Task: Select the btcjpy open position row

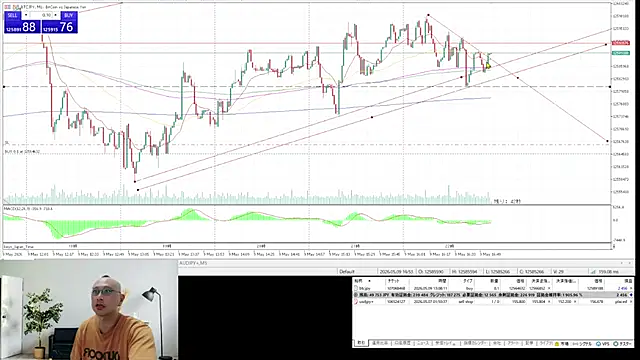Action: coord(493,288)
